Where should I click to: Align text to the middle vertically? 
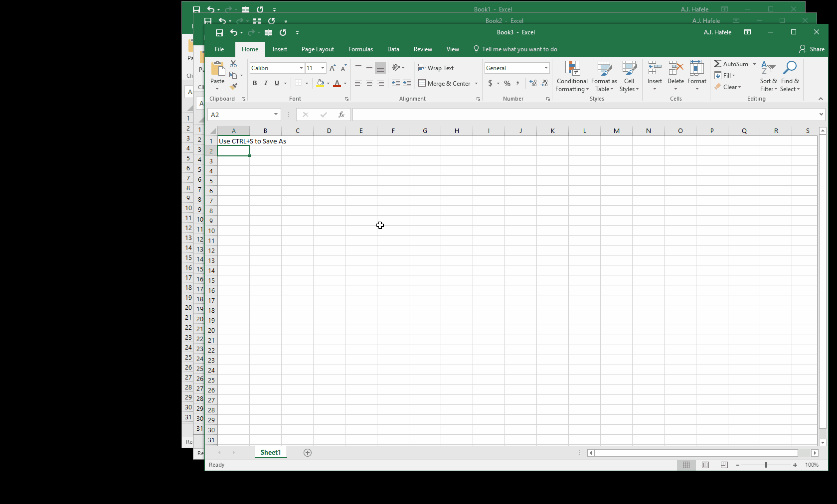(x=369, y=68)
